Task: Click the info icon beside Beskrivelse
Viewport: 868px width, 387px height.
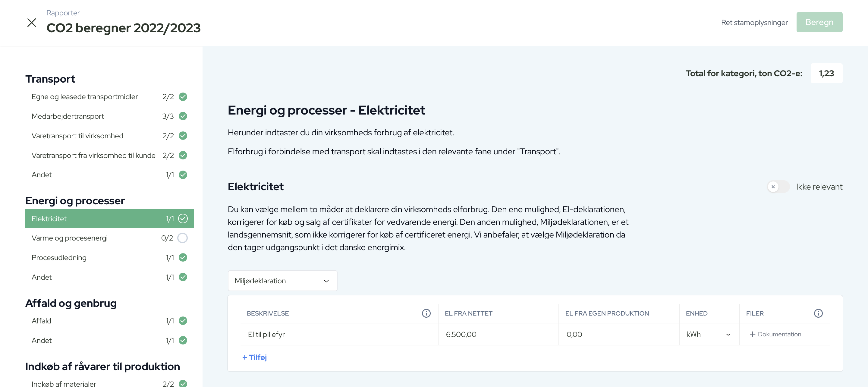Action: (426, 313)
